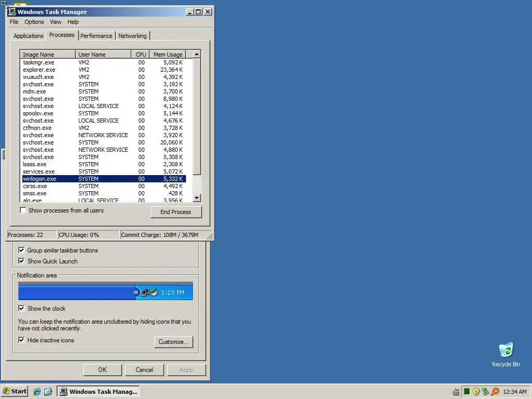Click the process list scroll down arrow

197,198
